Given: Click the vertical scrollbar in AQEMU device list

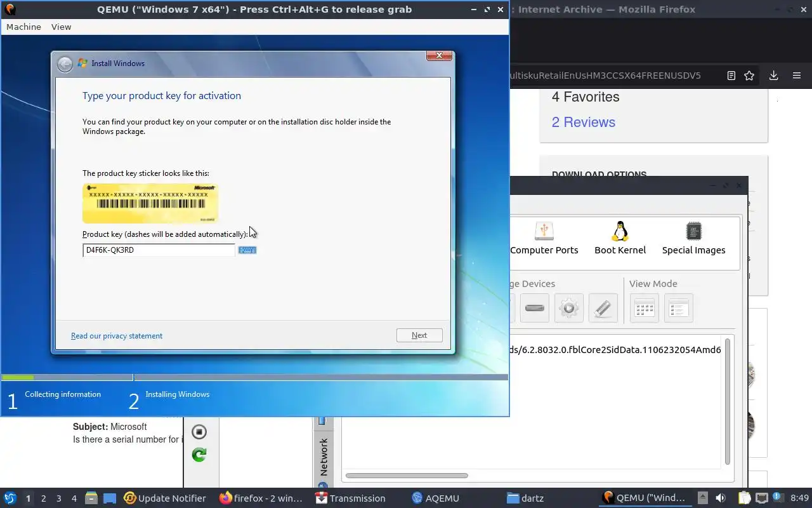Looking at the screenshot, I should pos(727,401).
